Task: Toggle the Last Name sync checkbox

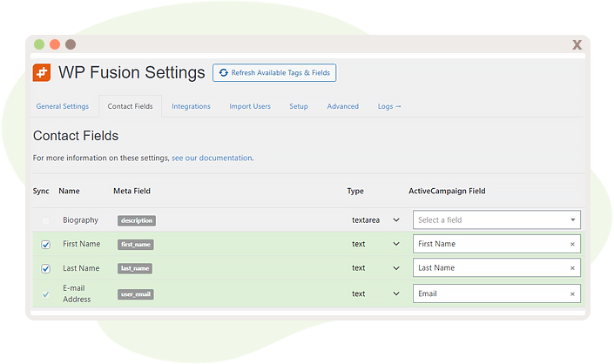Action: click(46, 268)
